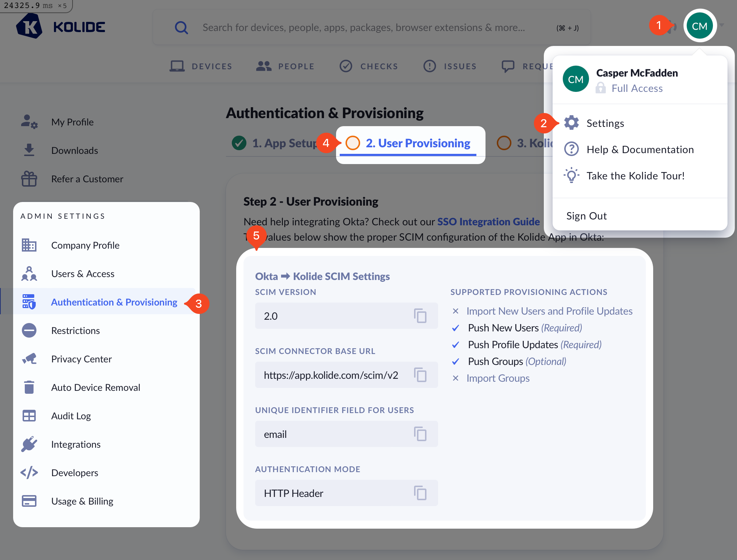This screenshot has width=737, height=560.
Task: Click the My Profile user-gear icon
Action: [x=29, y=121]
